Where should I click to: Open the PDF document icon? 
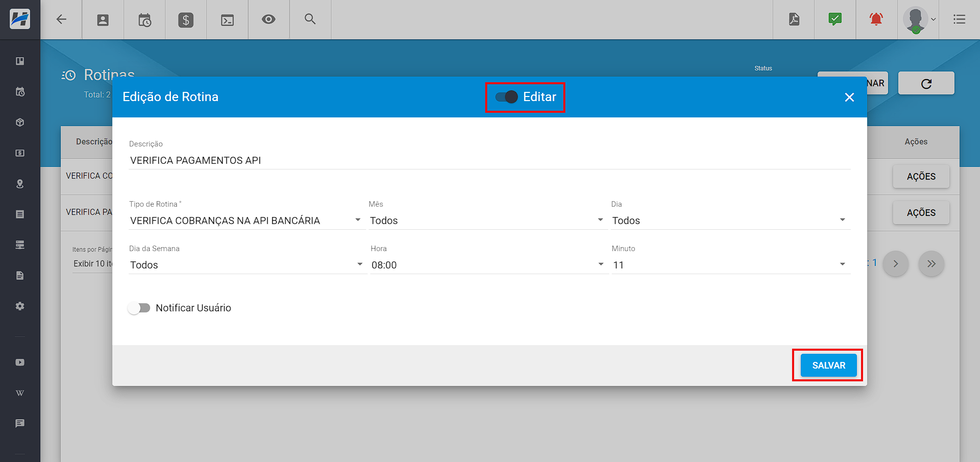click(x=794, y=19)
